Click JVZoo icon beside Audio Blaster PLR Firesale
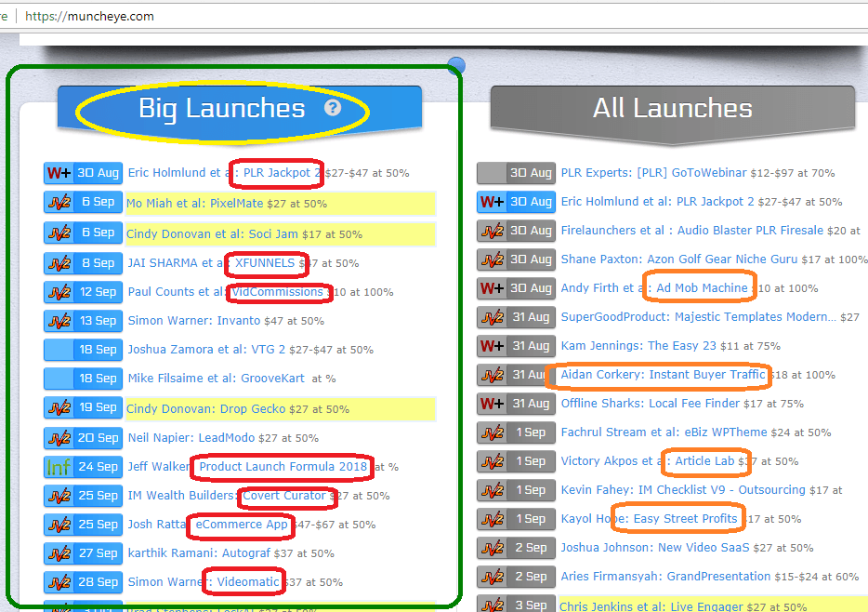Image resolution: width=868 pixels, height=612 pixels. pos(493,231)
